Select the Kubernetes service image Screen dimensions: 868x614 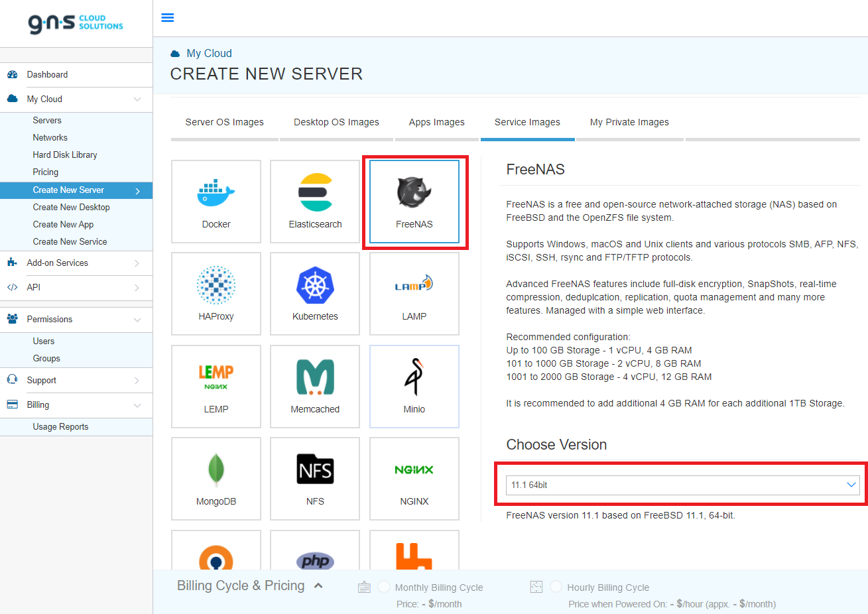click(315, 294)
